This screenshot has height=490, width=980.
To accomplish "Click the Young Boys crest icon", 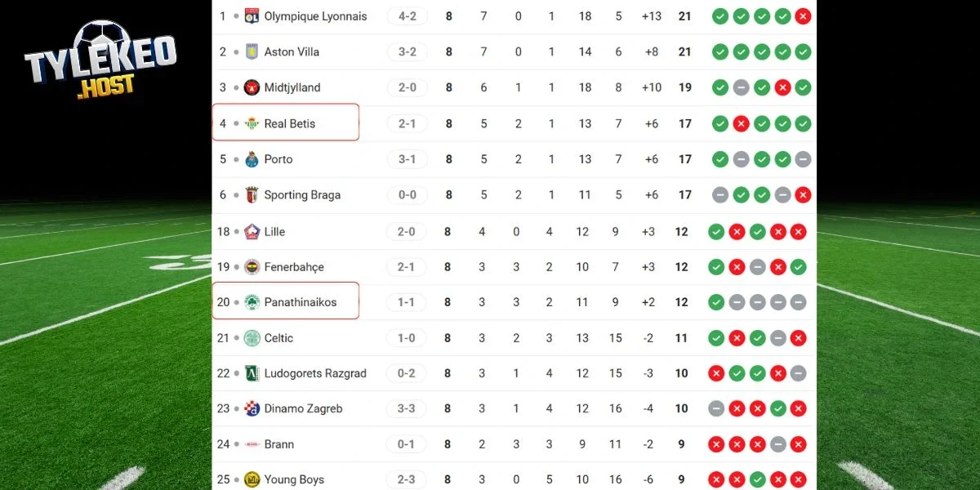I will point(253,479).
